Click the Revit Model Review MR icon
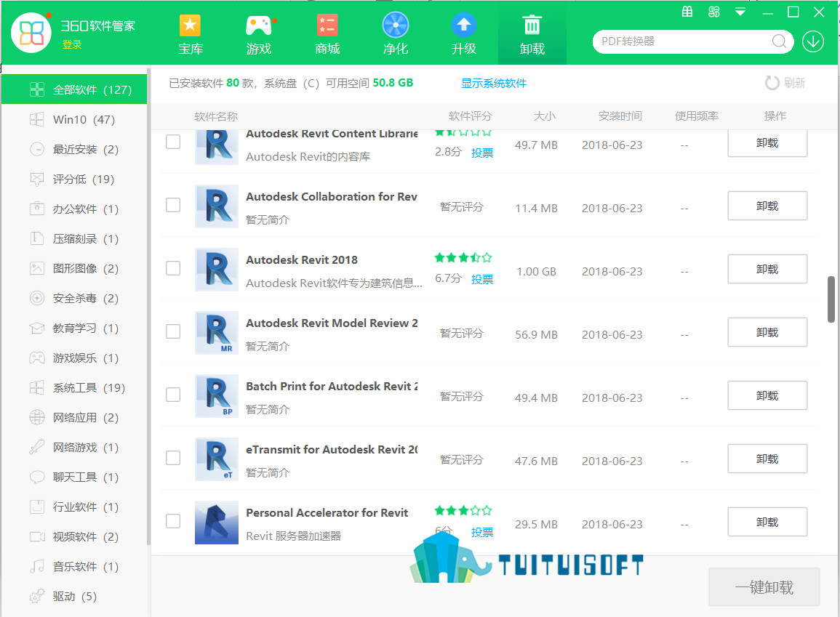This screenshot has height=617, width=840. tap(217, 333)
